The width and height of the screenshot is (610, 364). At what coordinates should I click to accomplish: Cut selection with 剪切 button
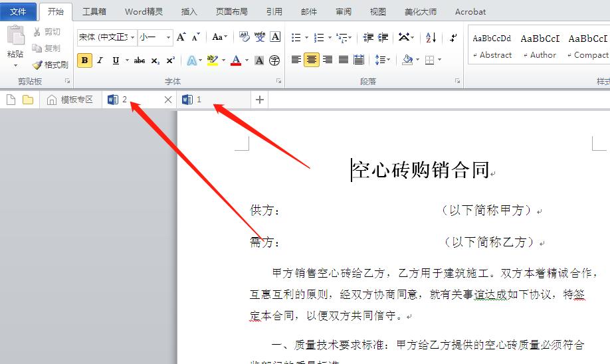point(47,32)
